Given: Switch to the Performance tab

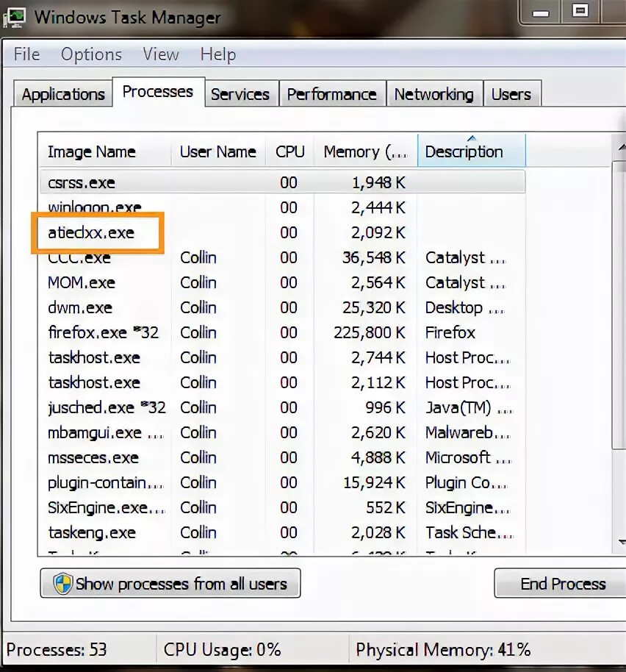Looking at the screenshot, I should (332, 93).
